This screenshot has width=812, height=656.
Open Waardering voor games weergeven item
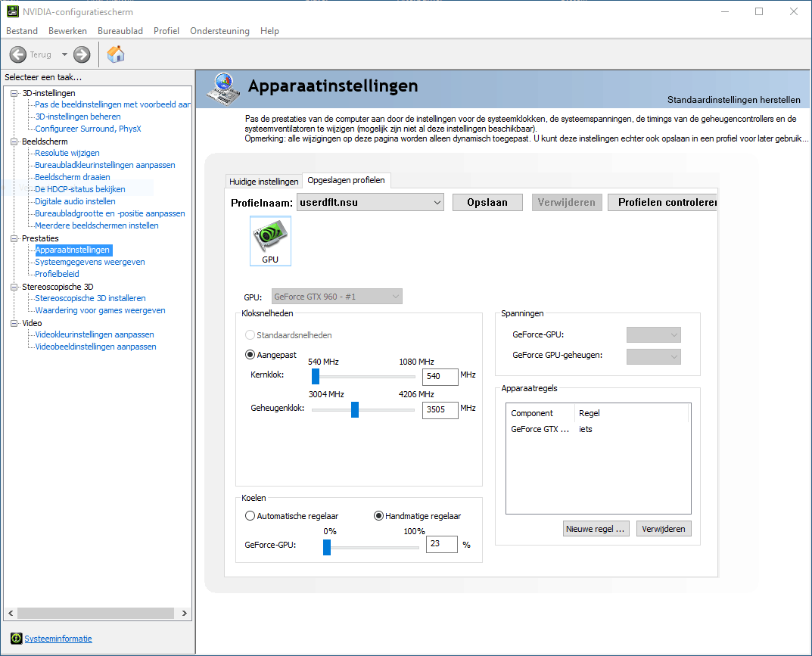point(101,310)
